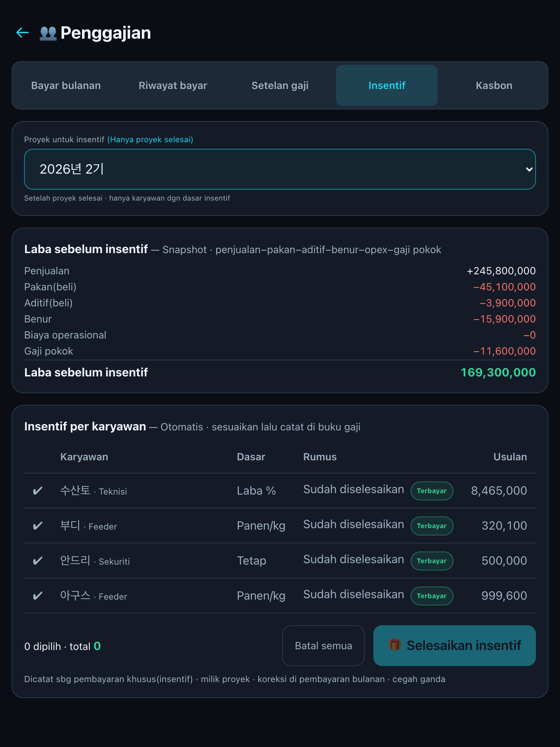Click the Penggajian people icon
Viewport: 560px width, 747px height.
(x=48, y=33)
